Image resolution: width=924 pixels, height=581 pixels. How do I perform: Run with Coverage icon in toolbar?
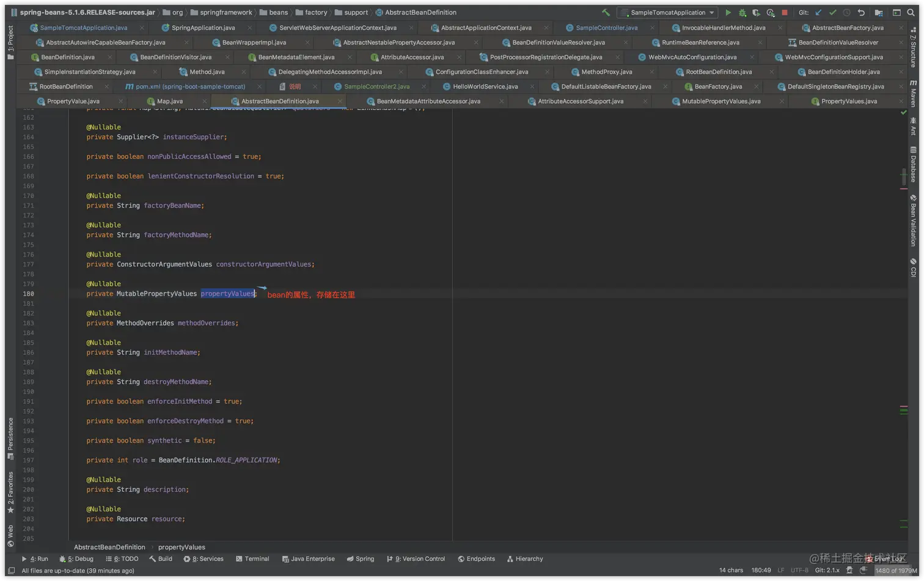[757, 12]
